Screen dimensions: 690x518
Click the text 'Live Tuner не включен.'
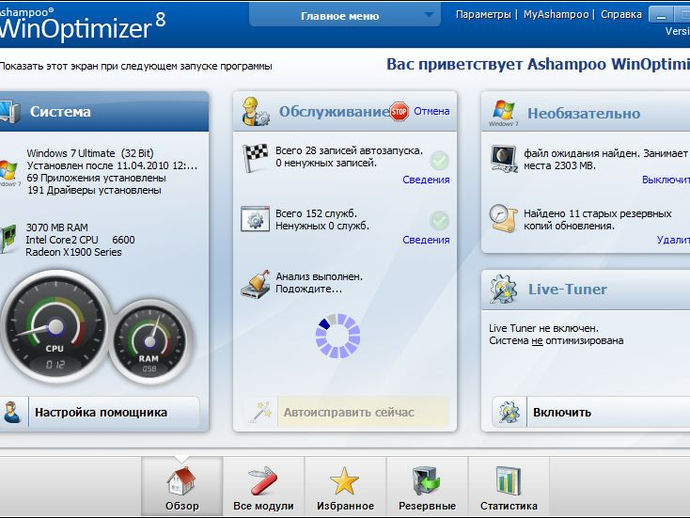[x=544, y=328]
